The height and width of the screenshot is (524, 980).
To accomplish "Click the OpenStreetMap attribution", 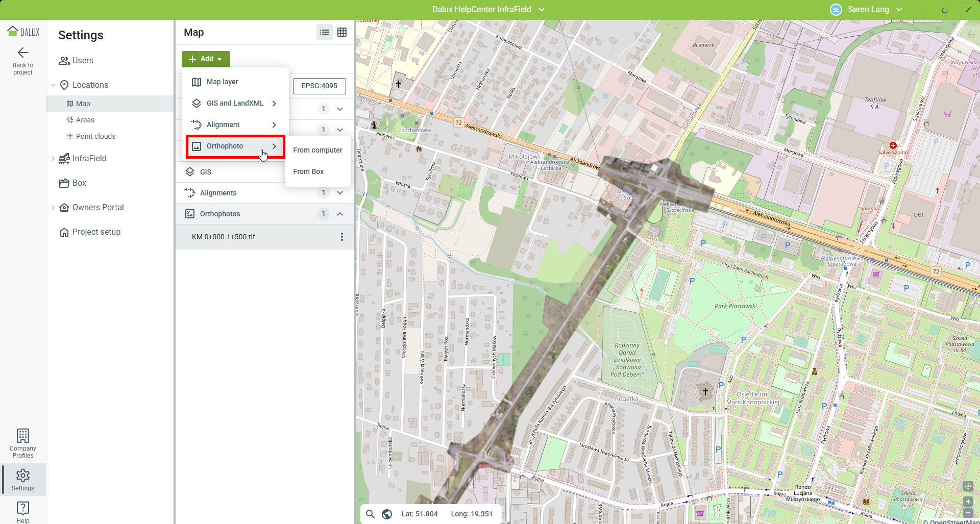I will [951, 521].
